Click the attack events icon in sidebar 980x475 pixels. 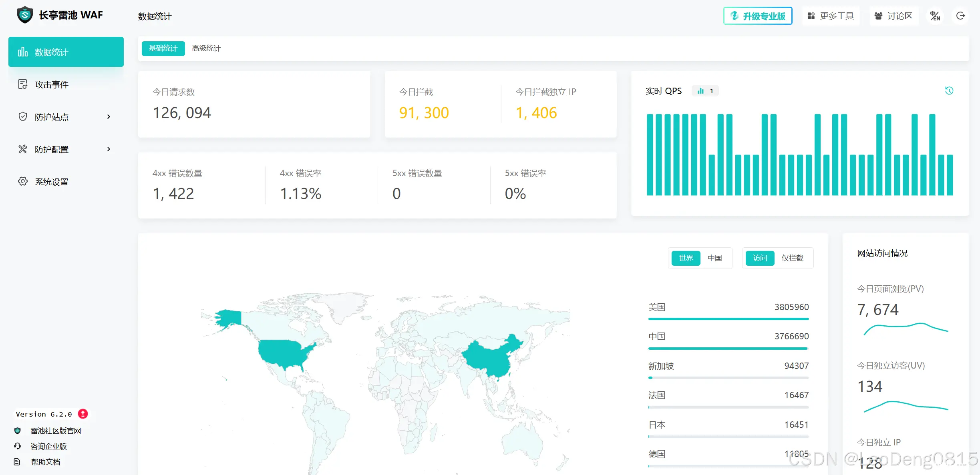[23, 84]
